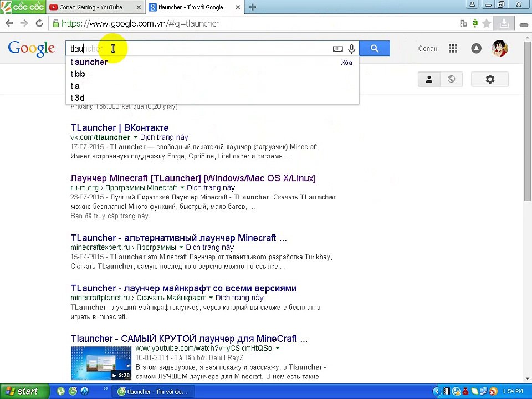Viewport: 532px width, 399px height.
Task: Open the Google apps grid
Action: tap(453, 49)
